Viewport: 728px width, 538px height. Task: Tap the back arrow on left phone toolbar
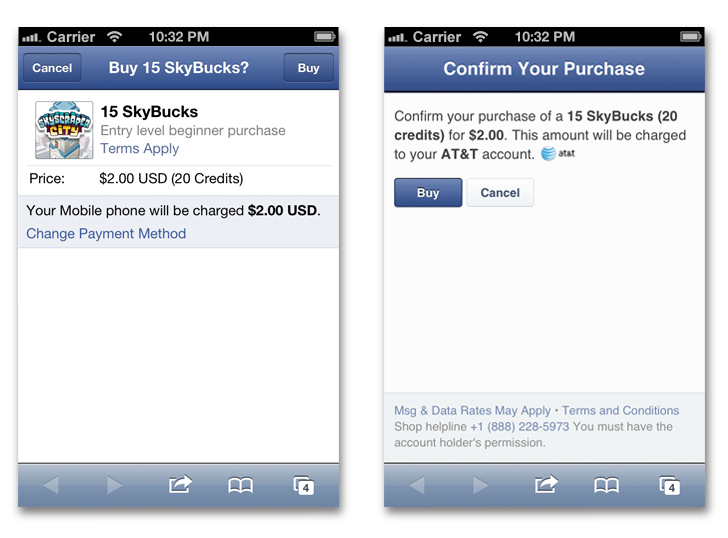tap(50, 485)
